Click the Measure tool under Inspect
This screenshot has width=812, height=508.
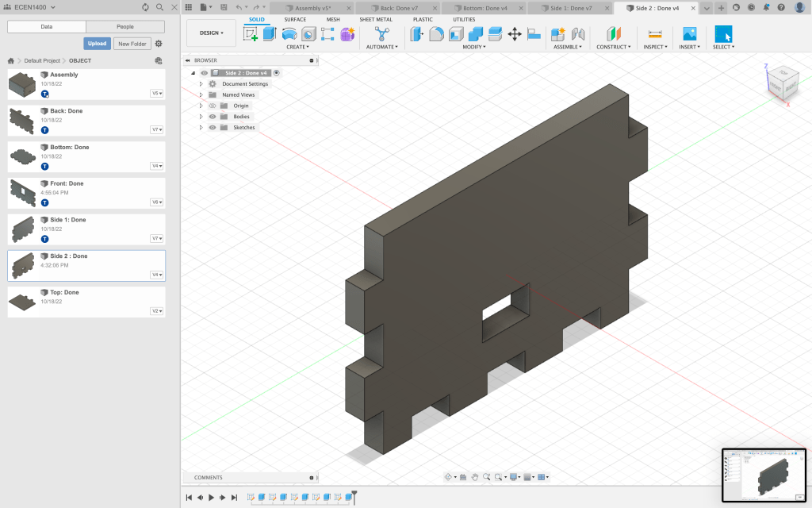[x=654, y=34]
